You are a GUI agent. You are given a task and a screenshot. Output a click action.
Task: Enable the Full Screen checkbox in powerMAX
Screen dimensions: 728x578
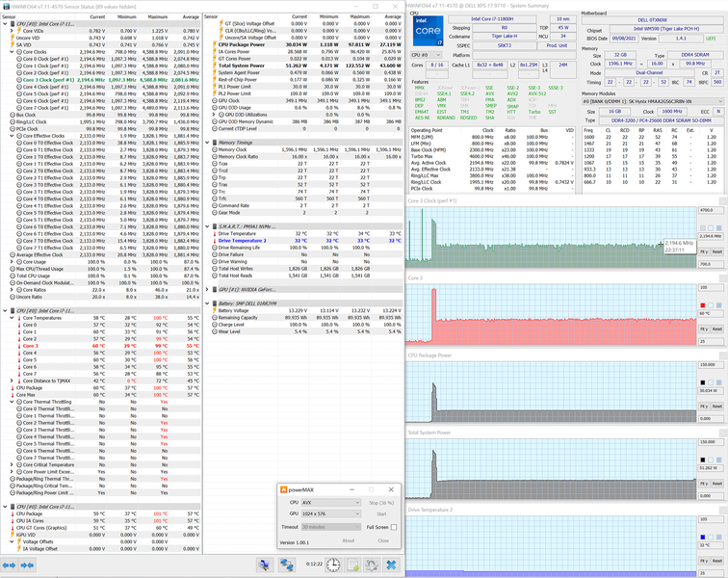tap(394, 527)
